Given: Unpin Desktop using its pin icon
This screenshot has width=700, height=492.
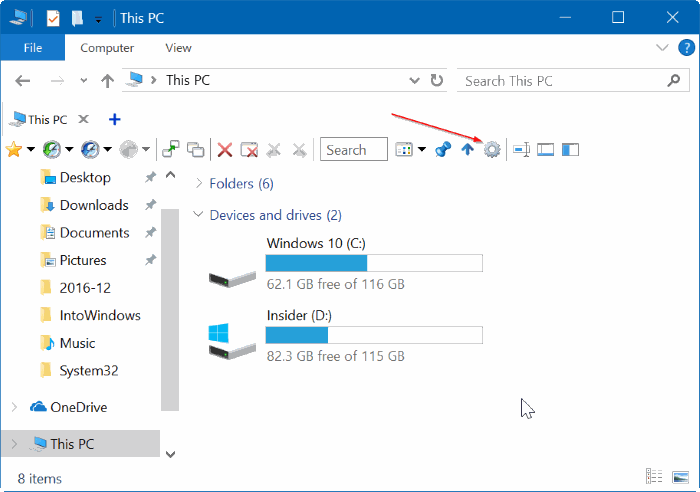Looking at the screenshot, I should pyautogui.click(x=150, y=177).
